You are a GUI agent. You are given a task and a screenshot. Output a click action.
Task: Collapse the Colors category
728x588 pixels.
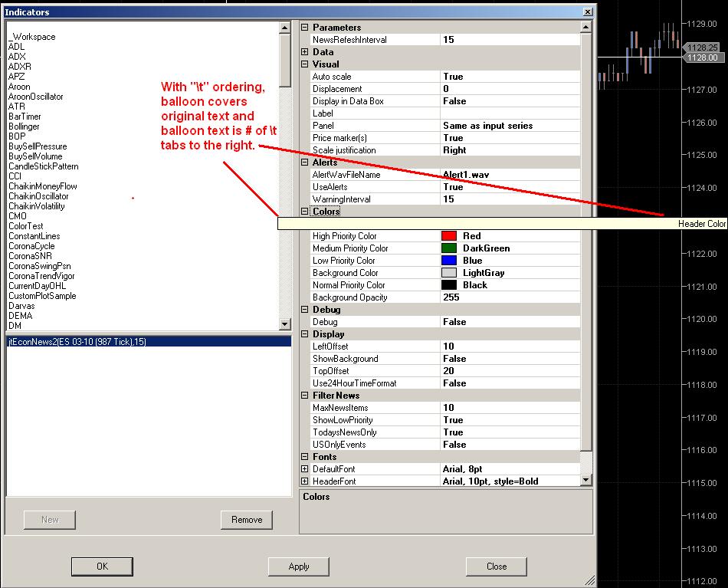point(304,212)
